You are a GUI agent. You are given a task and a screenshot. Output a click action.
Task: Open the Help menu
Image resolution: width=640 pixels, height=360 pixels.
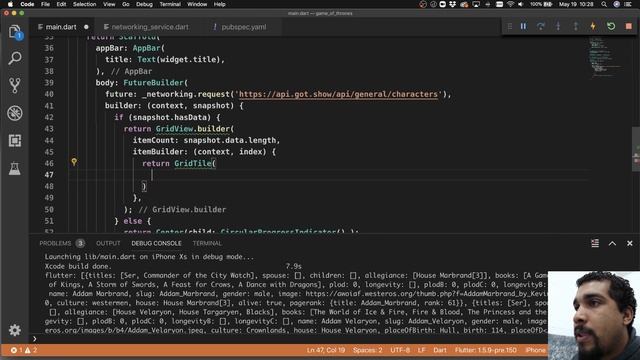coord(220,4)
